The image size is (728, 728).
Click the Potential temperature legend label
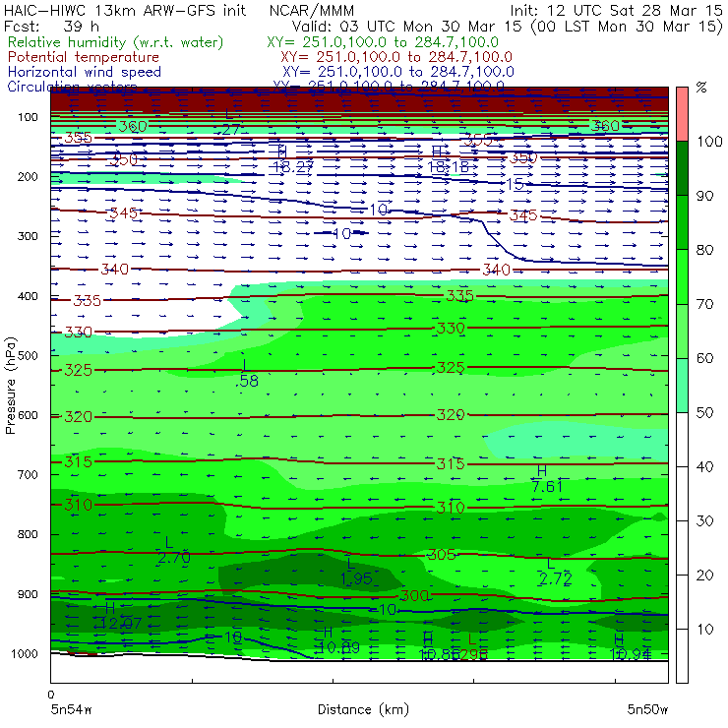point(84,57)
